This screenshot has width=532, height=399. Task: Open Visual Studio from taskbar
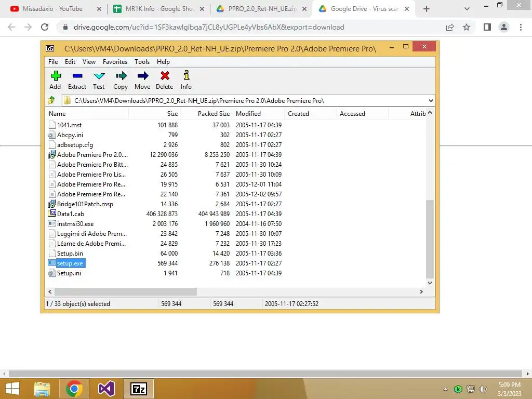coord(106,389)
